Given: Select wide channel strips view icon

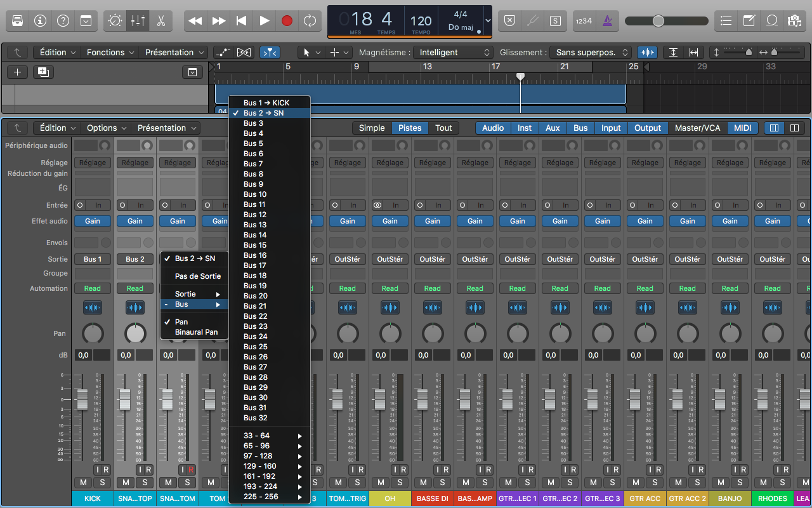Looking at the screenshot, I should pos(794,128).
